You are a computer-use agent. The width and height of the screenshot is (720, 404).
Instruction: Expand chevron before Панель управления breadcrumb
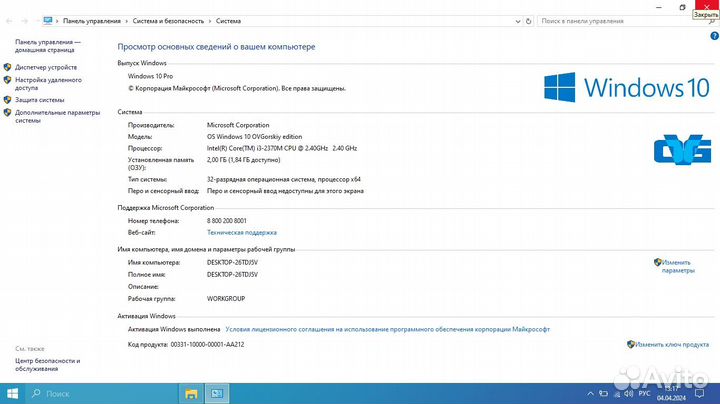(57, 21)
